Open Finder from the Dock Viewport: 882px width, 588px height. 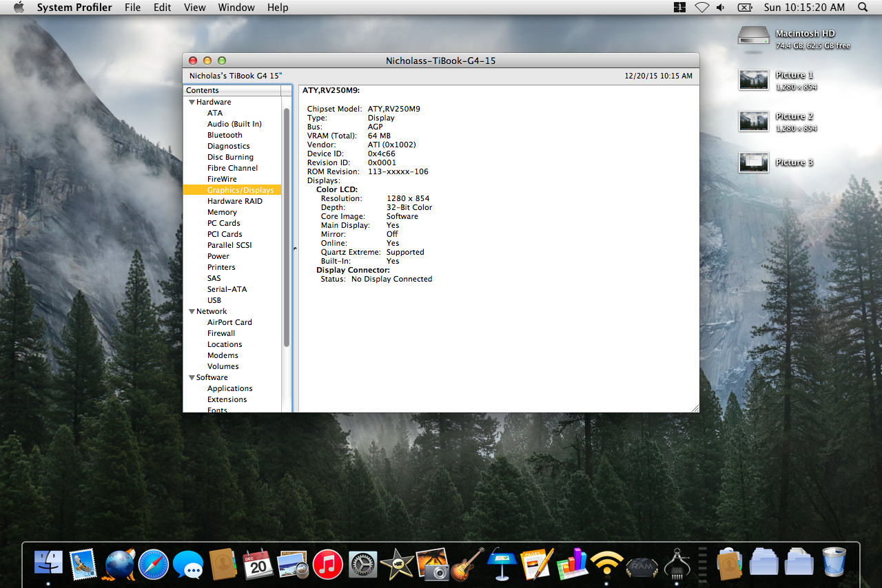click(x=48, y=564)
